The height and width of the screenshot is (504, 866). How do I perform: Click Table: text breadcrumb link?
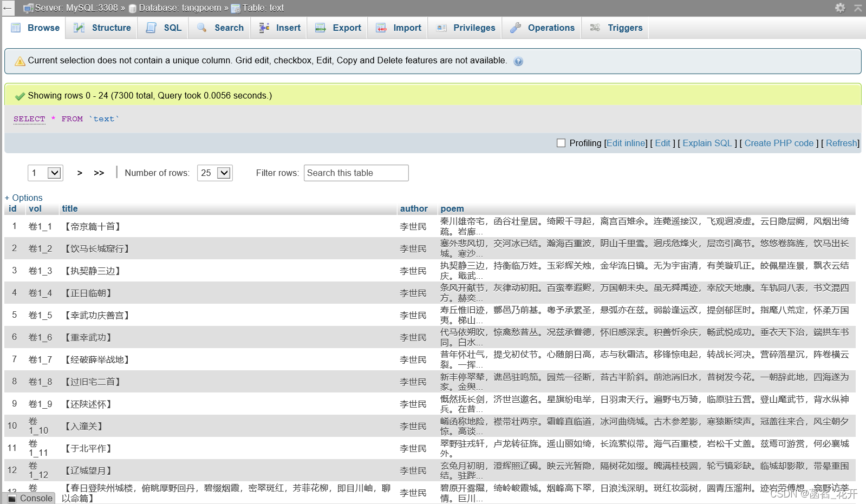[263, 8]
